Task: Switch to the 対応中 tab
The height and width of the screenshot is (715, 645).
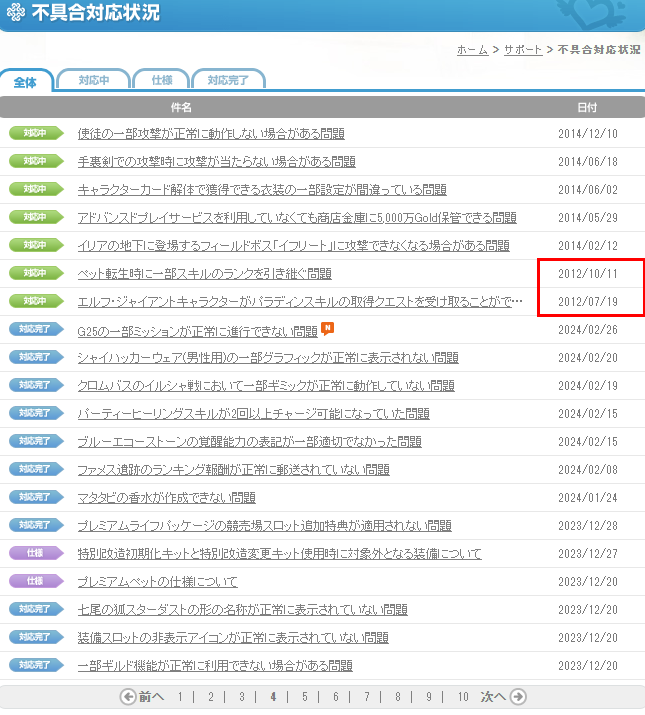Action: click(x=94, y=80)
